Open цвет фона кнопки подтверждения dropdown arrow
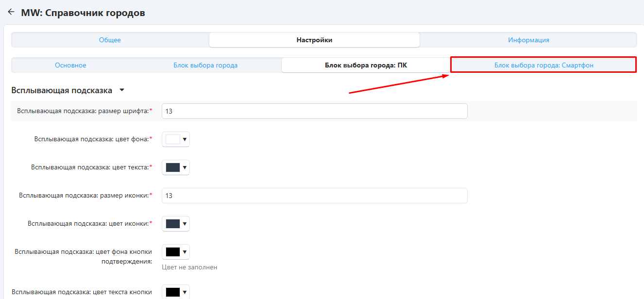Image resolution: width=644 pixels, height=299 pixels. (185, 252)
